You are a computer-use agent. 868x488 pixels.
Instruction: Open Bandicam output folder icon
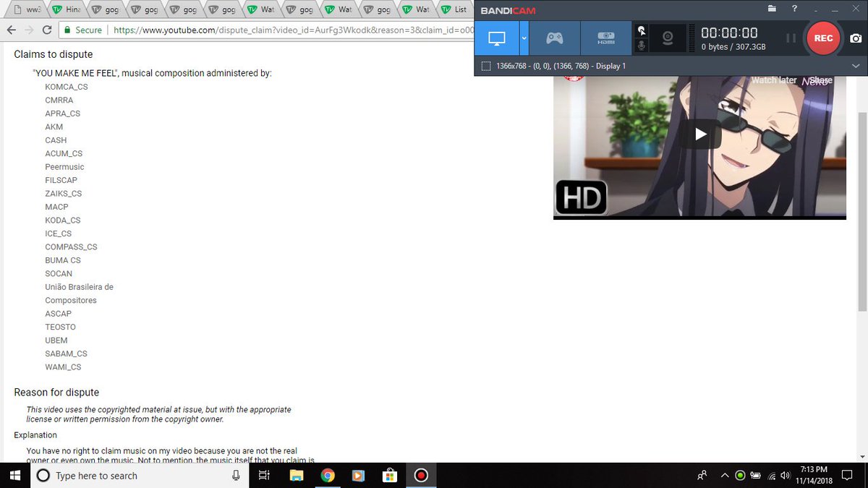[x=772, y=9]
